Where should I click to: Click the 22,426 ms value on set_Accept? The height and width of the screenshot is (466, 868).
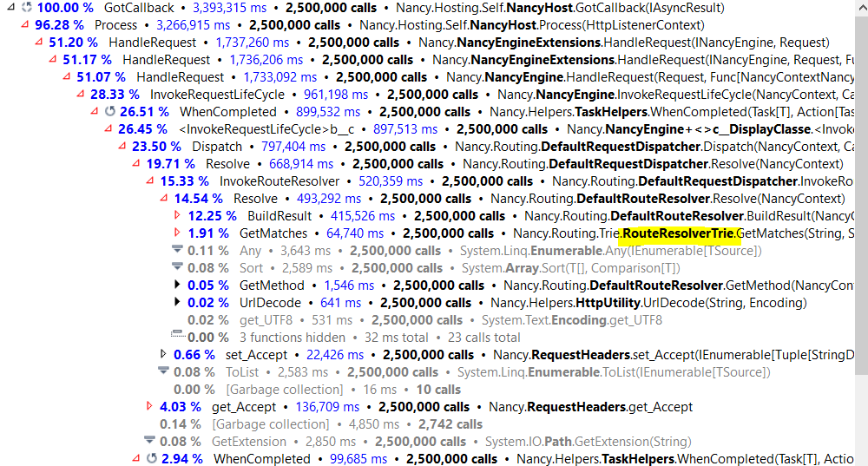335,355
